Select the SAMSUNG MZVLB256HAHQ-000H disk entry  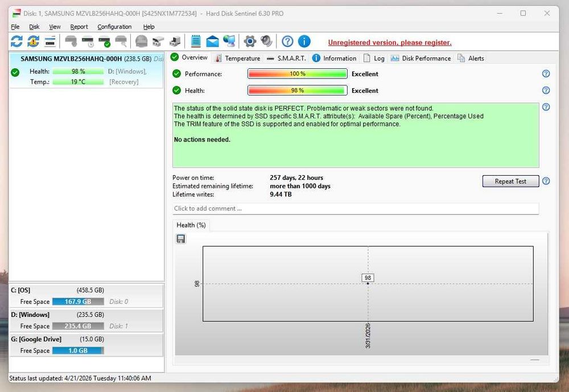point(86,70)
